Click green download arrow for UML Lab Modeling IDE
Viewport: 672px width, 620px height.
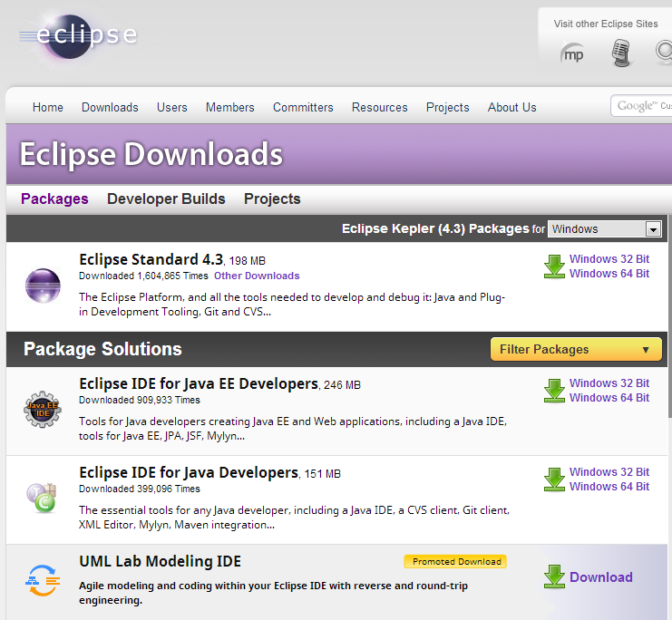(554, 576)
